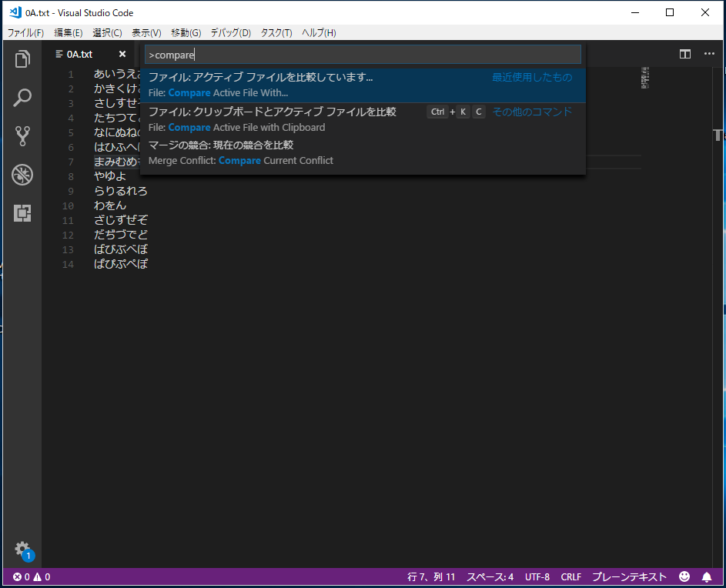The width and height of the screenshot is (726, 588).
Task: Close the 0A.txt editor tab
Action: 122,54
